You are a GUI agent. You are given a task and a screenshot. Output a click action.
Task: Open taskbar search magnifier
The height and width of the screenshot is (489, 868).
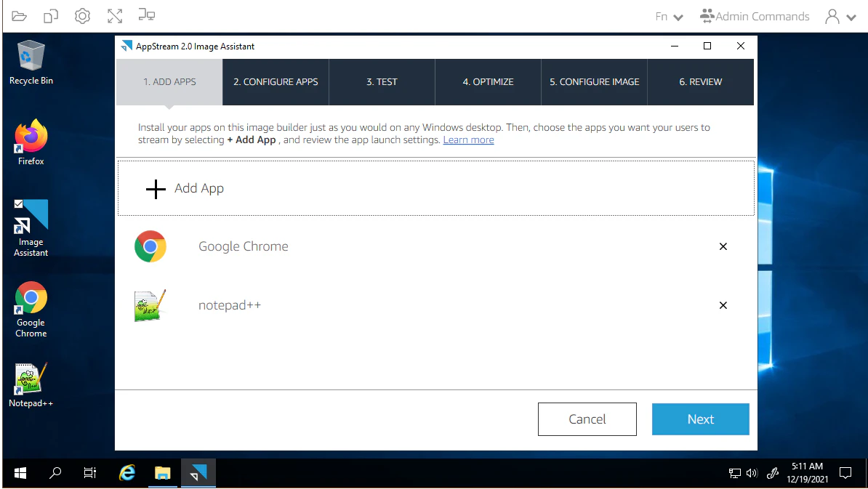coord(55,473)
